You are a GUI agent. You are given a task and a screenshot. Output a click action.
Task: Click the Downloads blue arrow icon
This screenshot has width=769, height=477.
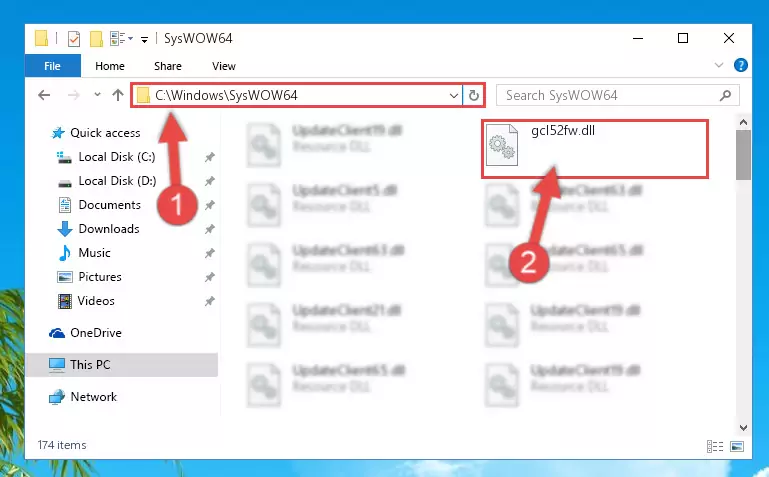pos(65,229)
